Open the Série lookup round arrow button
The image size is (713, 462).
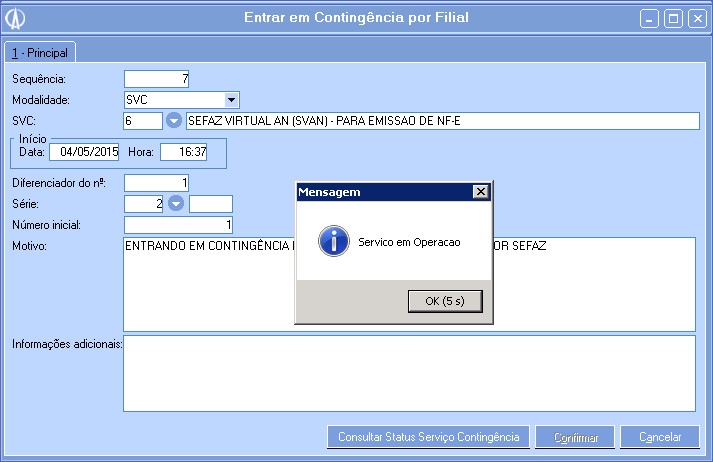point(175,204)
